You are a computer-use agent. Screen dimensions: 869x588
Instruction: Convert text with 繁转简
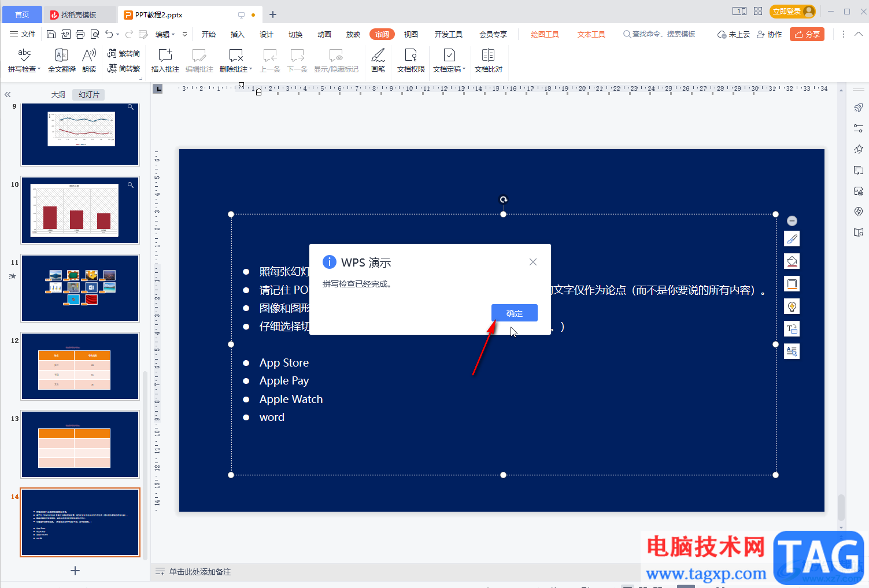point(124,53)
